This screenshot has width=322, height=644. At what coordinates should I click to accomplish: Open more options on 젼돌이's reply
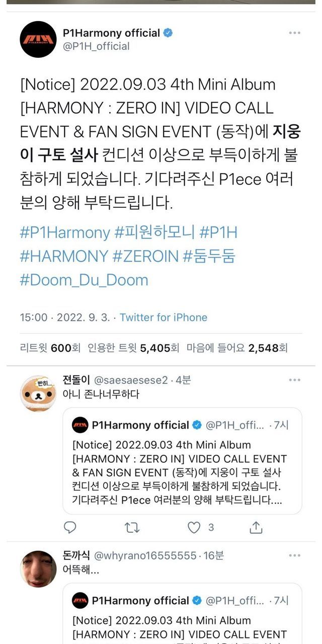295,380
